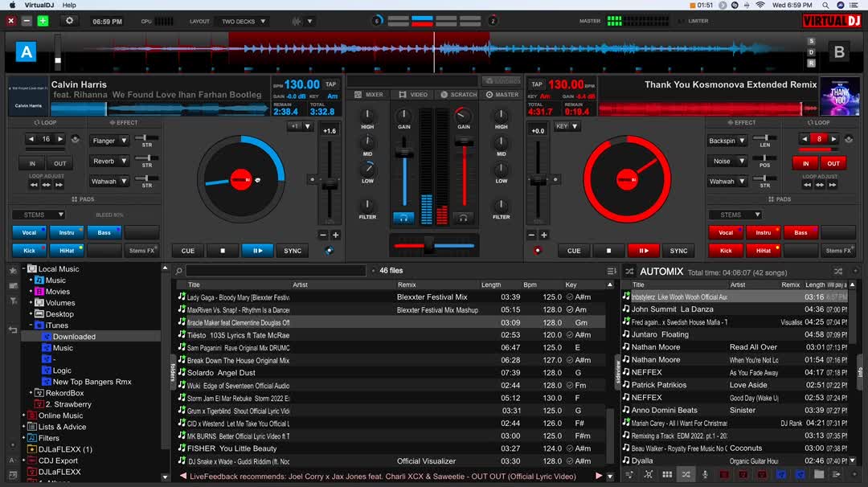The width and height of the screenshot is (868, 487).
Task: Toggle deck A Instru stem pad
Action: pos(67,232)
